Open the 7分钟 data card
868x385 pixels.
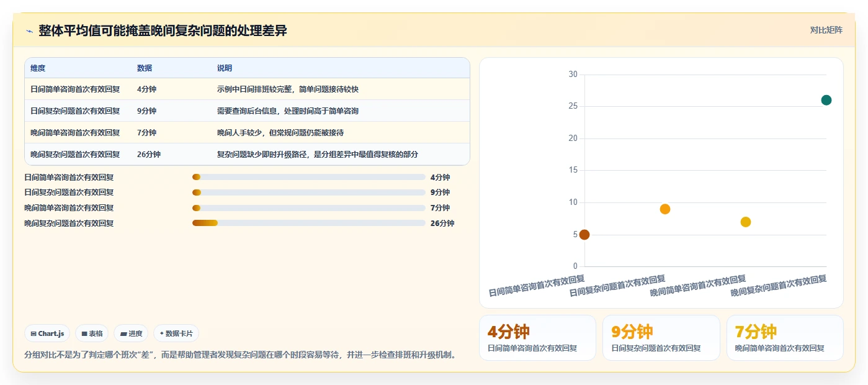click(785, 338)
